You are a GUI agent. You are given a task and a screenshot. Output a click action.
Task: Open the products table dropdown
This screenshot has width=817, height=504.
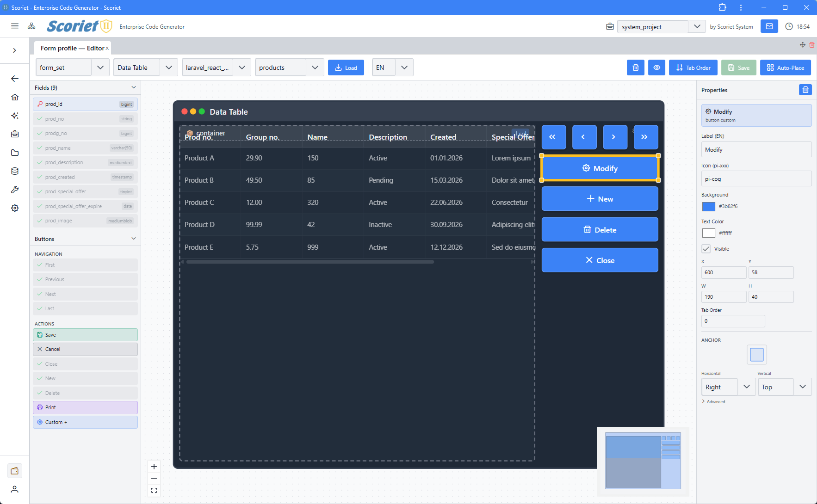(x=289, y=68)
